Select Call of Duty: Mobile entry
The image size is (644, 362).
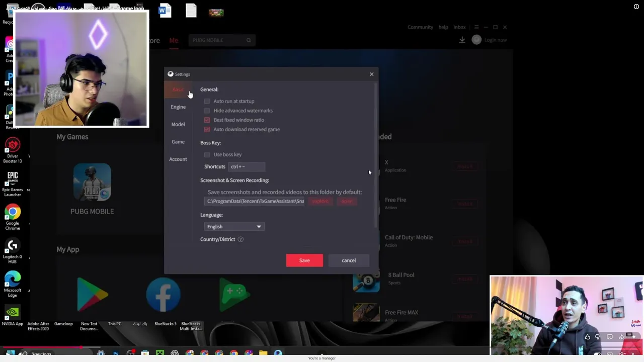pos(409,237)
